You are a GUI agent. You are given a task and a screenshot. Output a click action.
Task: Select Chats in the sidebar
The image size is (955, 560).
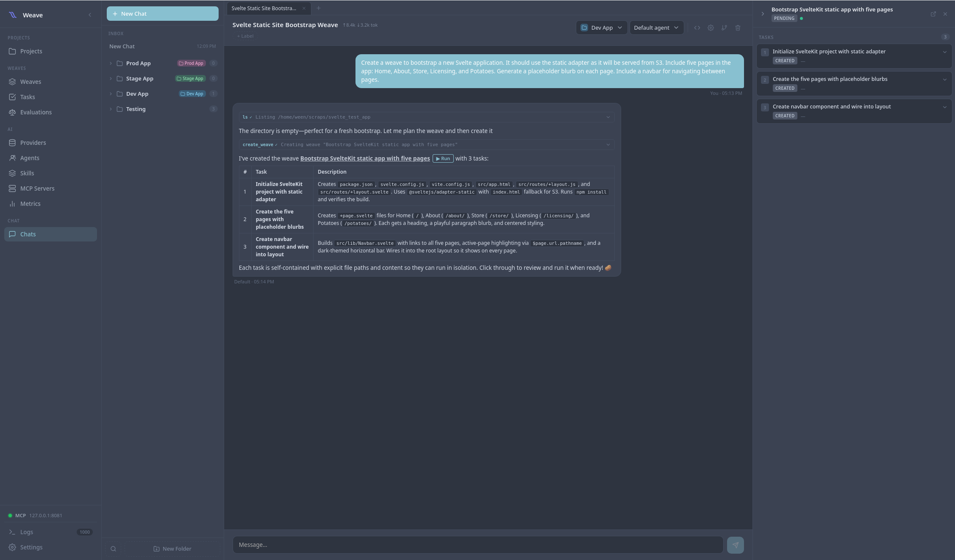point(50,234)
